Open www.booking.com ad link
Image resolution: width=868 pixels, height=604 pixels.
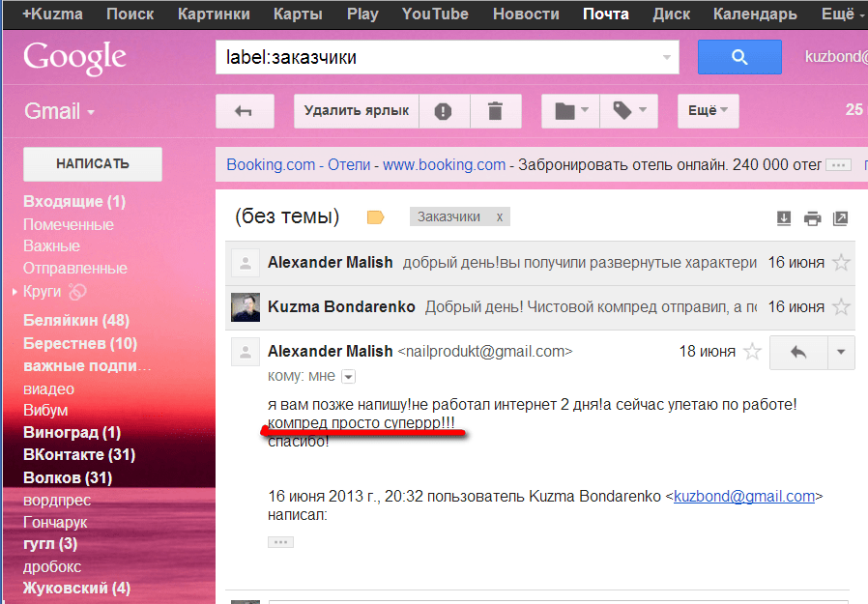click(x=444, y=165)
